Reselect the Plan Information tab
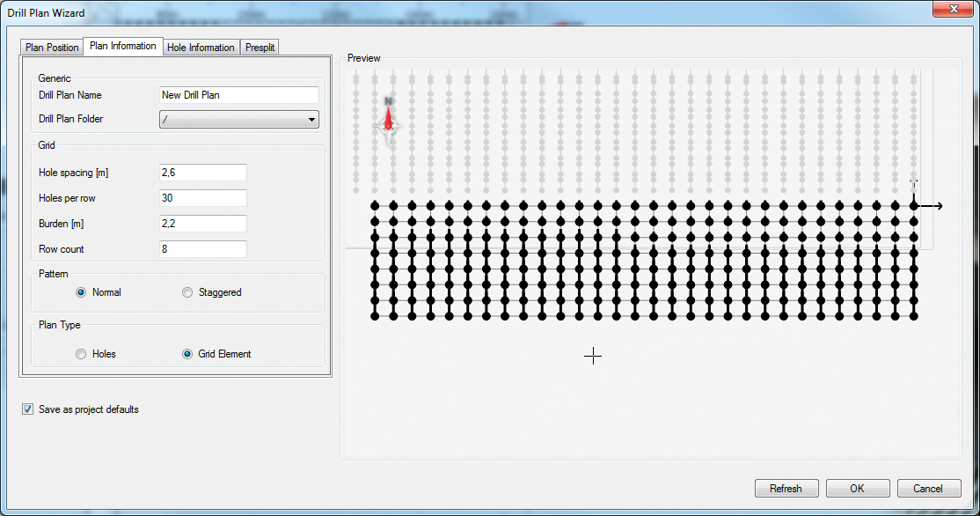This screenshot has height=516, width=980. point(122,46)
